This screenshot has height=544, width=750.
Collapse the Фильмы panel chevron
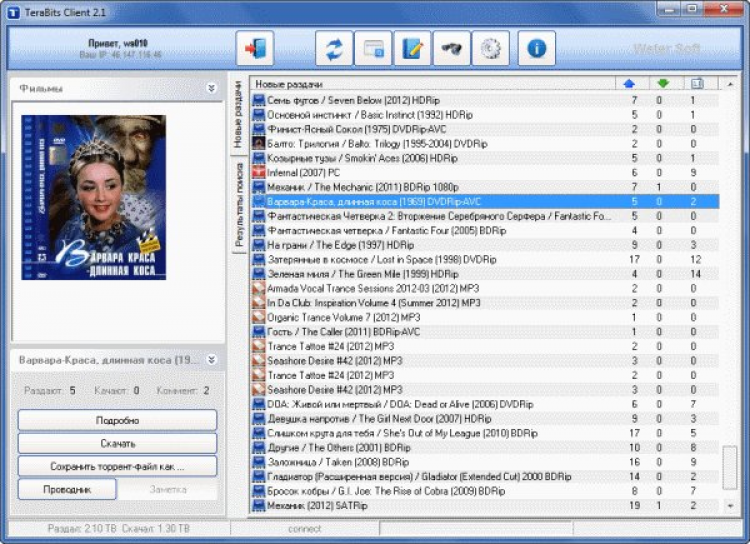[211, 88]
